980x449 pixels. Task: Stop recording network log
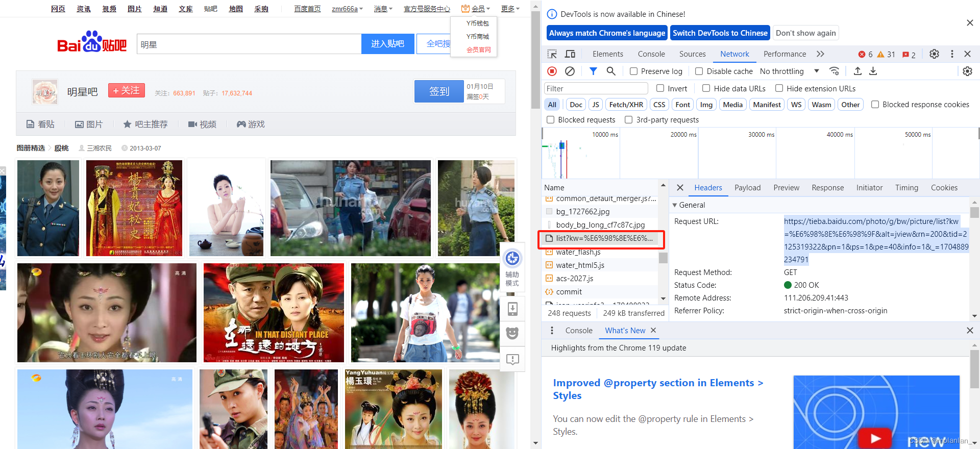tap(552, 71)
